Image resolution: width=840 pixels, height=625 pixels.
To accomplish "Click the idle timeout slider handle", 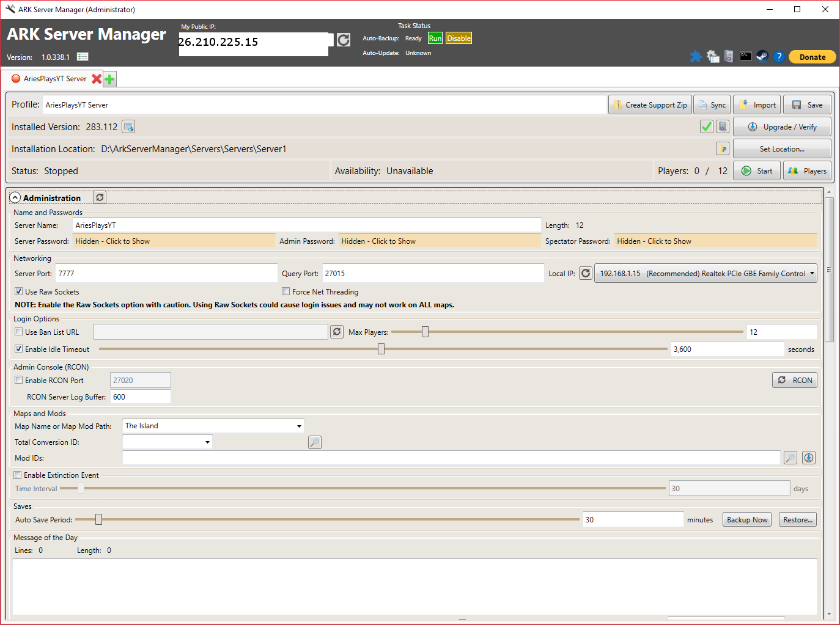I will (x=381, y=349).
